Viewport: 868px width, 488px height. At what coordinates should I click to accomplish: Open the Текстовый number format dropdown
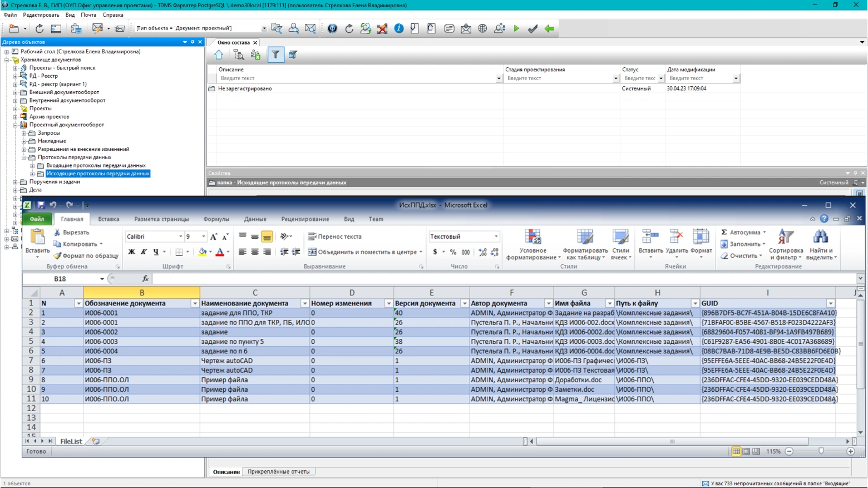496,236
